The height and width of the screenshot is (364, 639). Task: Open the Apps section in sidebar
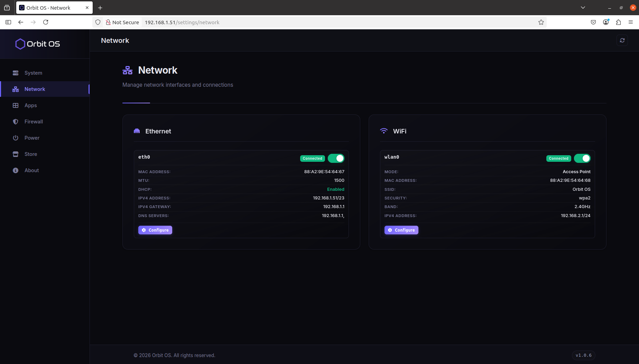click(x=30, y=105)
